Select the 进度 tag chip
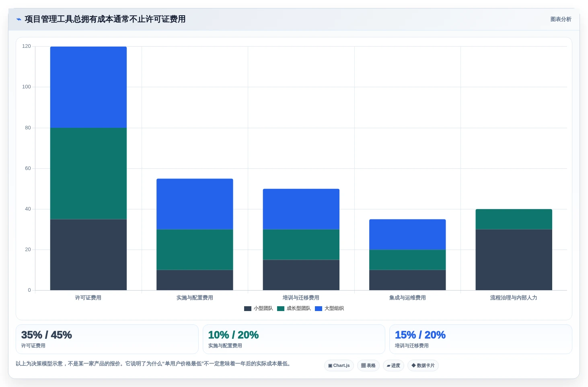Screen dimensions: 588x387 coord(393,366)
